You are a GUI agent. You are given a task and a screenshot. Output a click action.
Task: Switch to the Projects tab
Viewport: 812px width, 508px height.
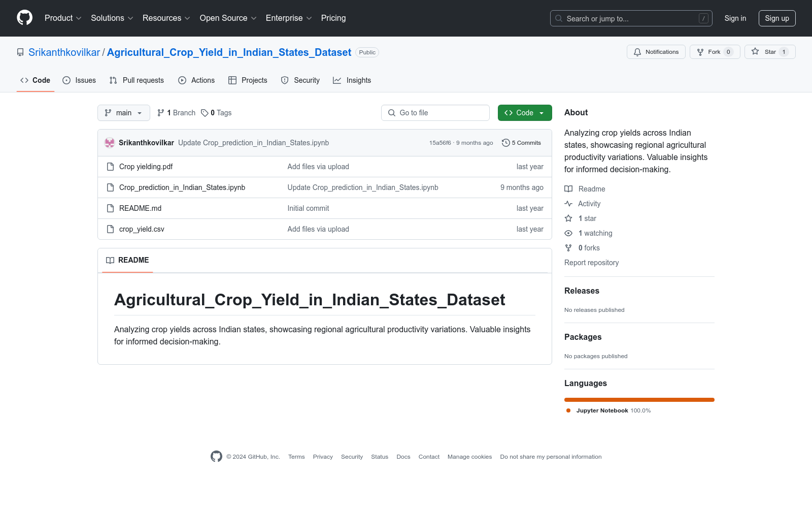[248, 80]
